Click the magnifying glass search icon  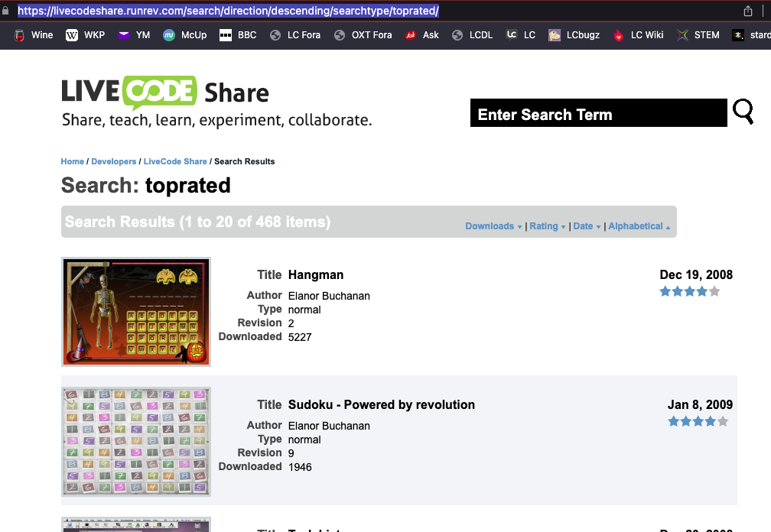pyautogui.click(x=743, y=112)
